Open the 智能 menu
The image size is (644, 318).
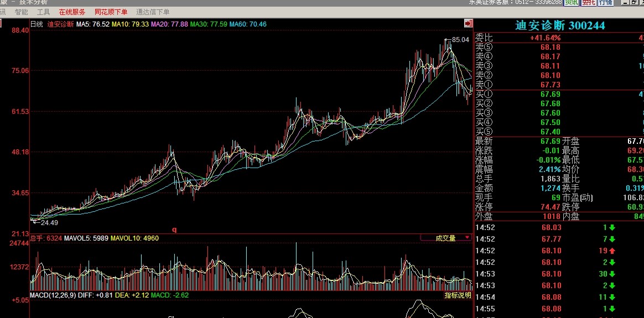pos(21,12)
